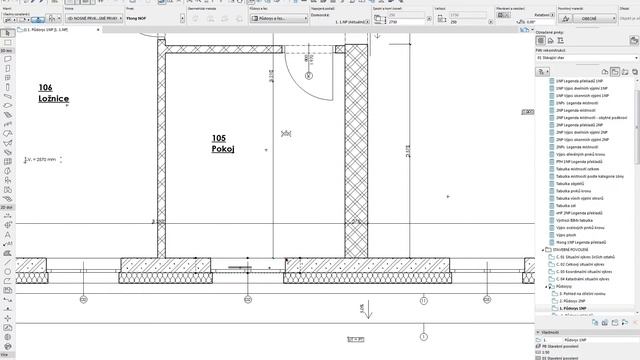Viewport: 640px width, 360px height.
Task: Collapse the Půdorysy folder in tree
Action: [x=546, y=287]
